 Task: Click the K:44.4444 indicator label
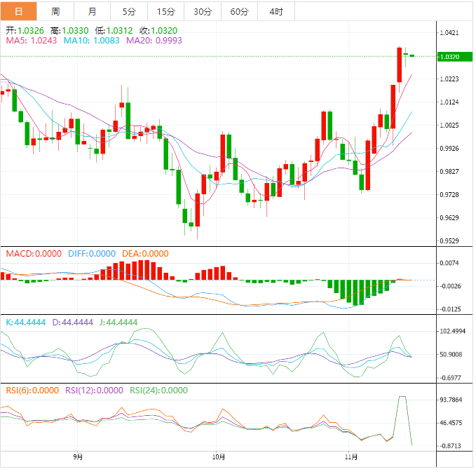(x=26, y=323)
